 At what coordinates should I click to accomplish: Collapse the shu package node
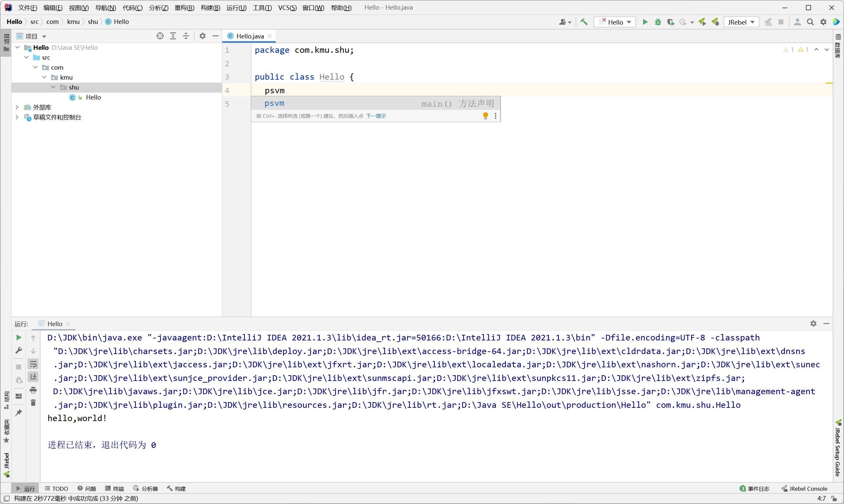coord(53,87)
